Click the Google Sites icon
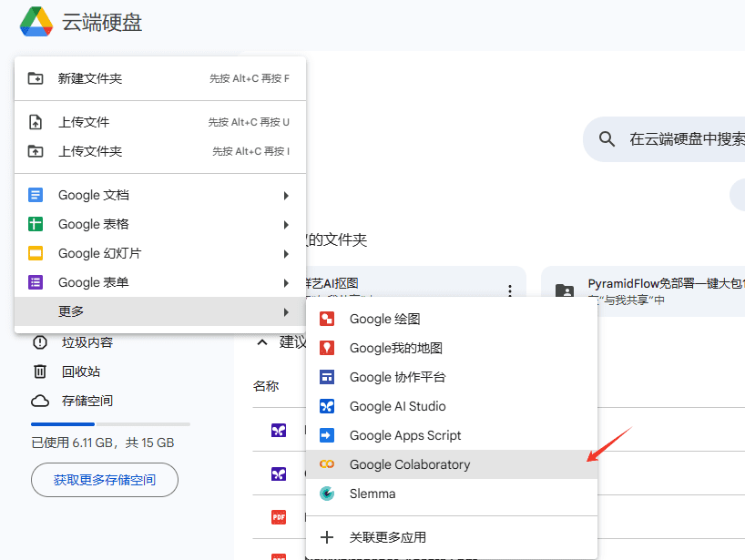 (x=327, y=377)
